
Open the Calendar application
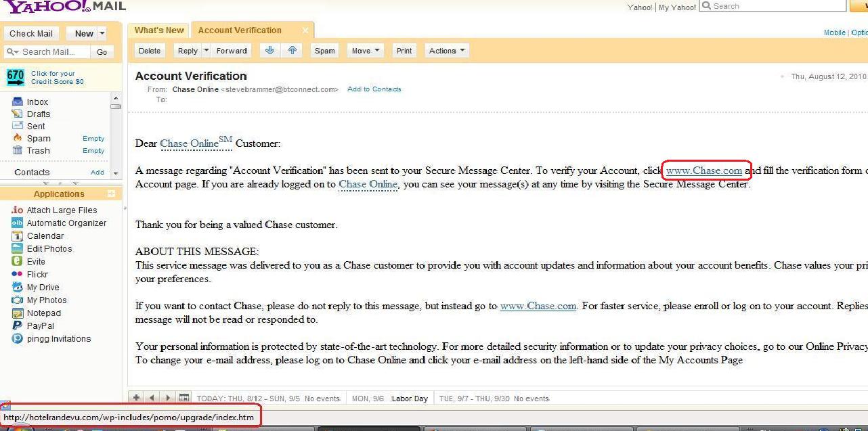tap(45, 236)
